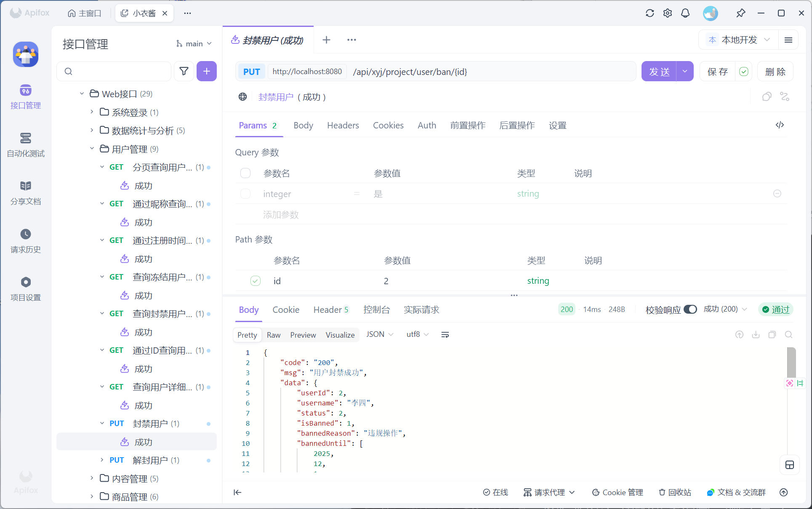The width and height of the screenshot is (812, 509).
Task: Click the code generation icon
Action: point(780,125)
